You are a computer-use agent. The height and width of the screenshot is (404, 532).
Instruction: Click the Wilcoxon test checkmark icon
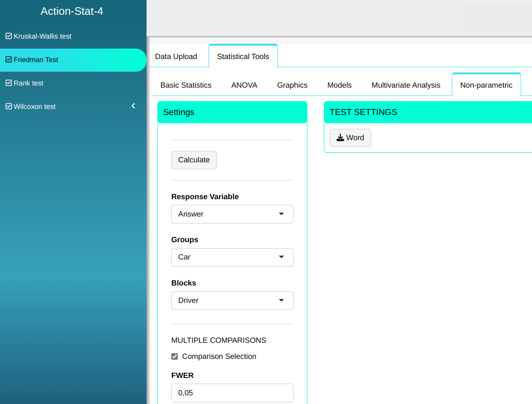coord(8,107)
